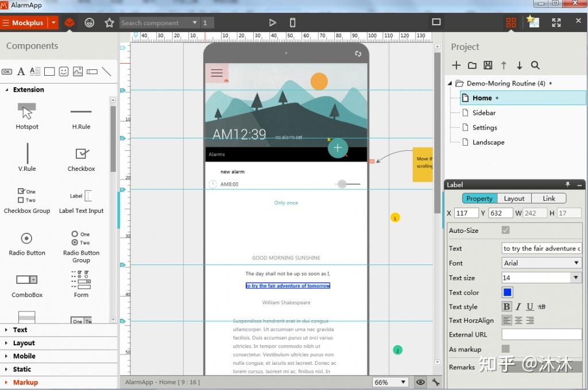Pick the Radio Button Group component
The width and height of the screenshot is (588, 390).
click(x=81, y=247)
